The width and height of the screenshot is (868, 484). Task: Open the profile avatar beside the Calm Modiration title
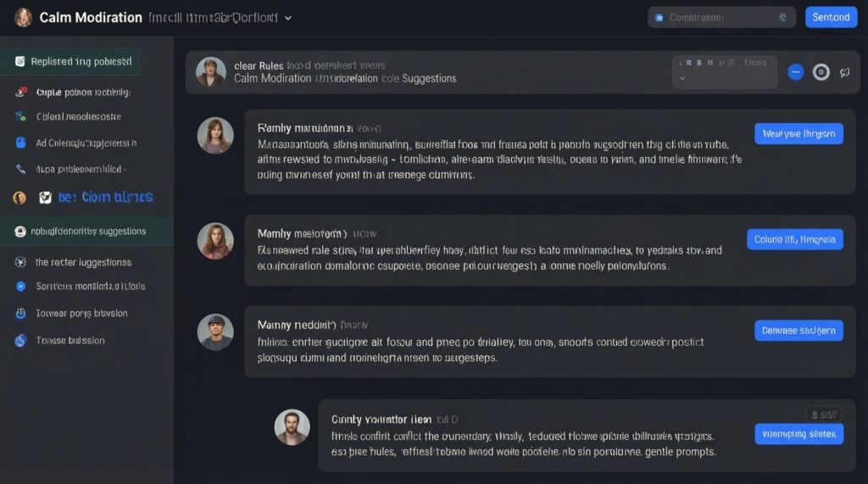tap(23, 17)
